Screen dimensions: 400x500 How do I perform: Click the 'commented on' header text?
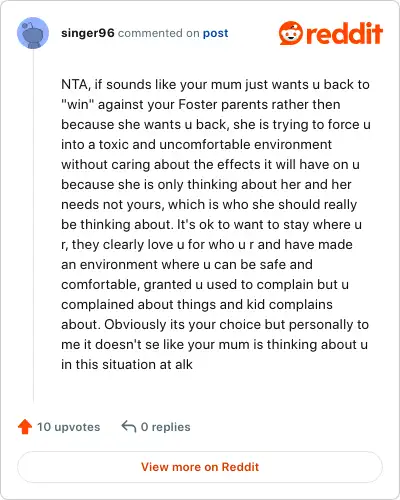159,33
